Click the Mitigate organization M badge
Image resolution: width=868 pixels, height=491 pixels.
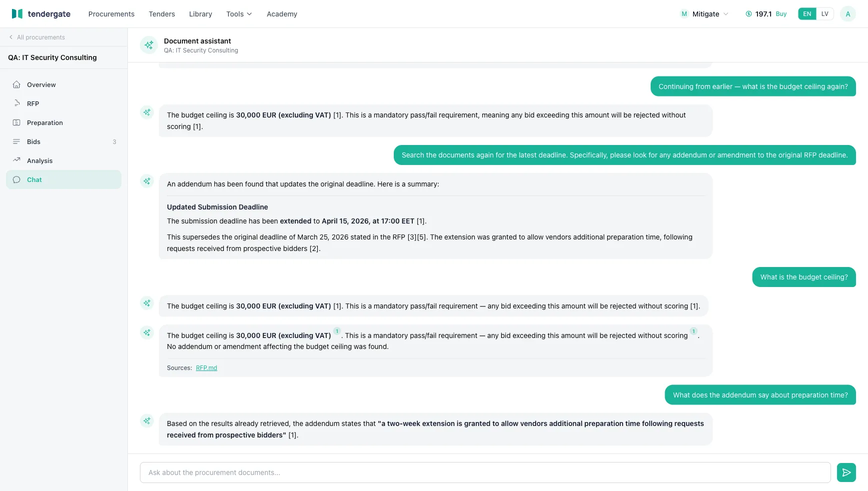[x=684, y=14]
